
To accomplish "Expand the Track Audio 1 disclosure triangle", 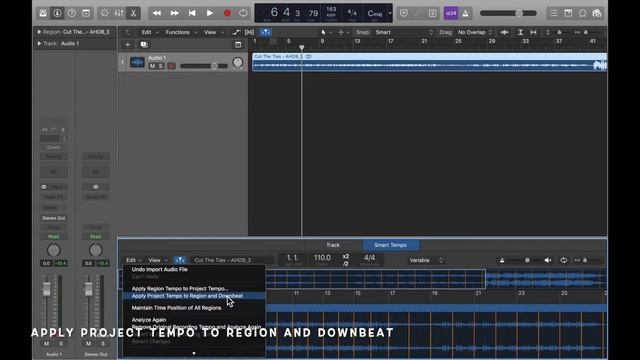I will [39, 43].
